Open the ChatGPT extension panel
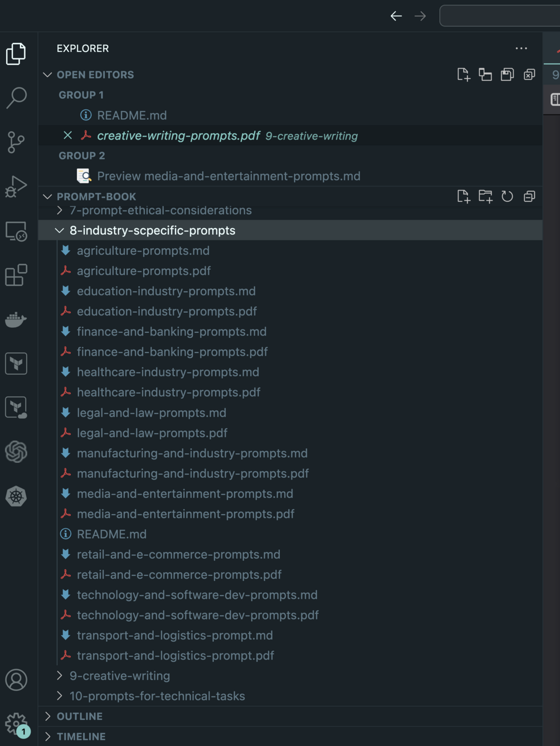This screenshot has height=746, width=560. click(x=16, y=452)
